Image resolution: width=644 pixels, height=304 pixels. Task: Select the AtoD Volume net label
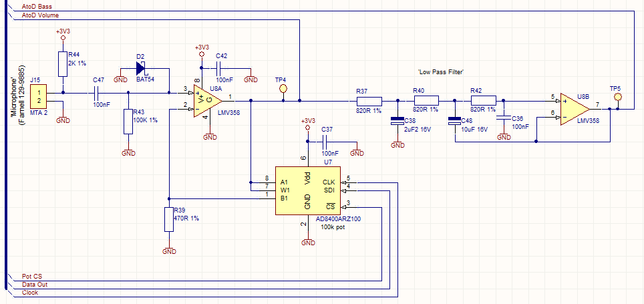[40, 14]
